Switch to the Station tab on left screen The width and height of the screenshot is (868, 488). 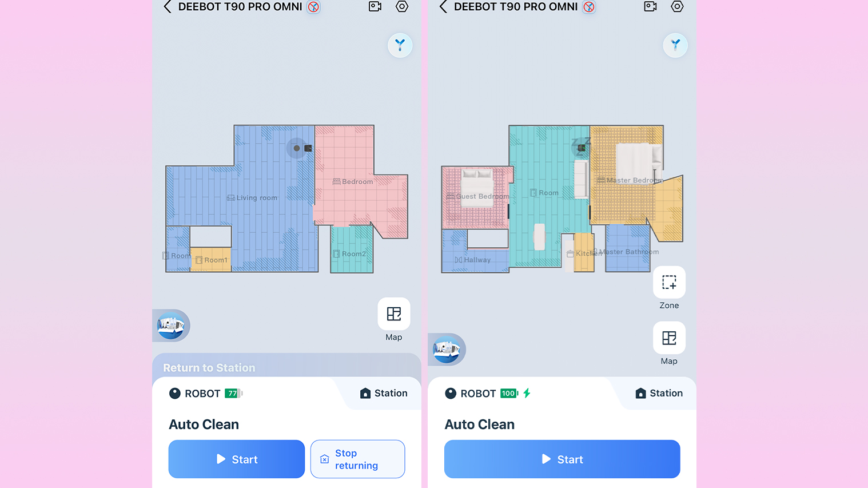(384, 393)
